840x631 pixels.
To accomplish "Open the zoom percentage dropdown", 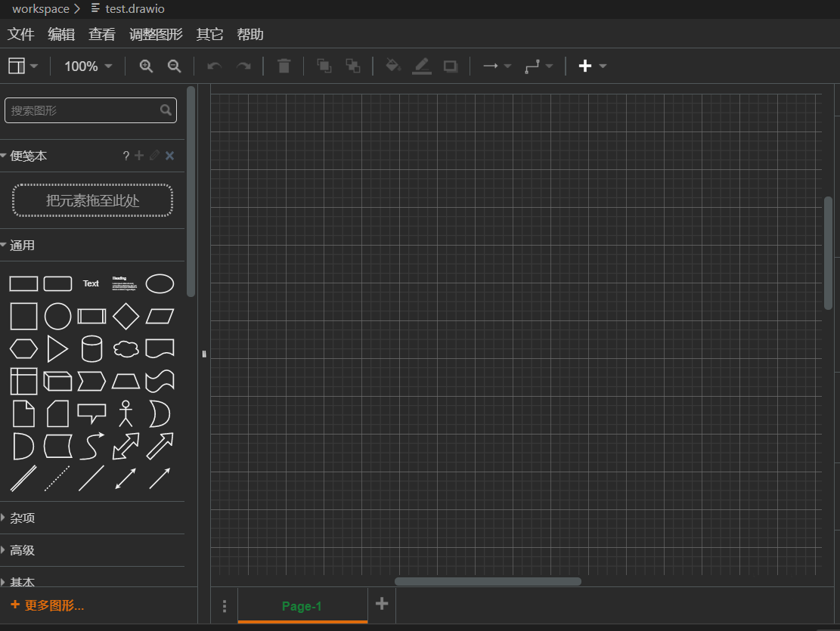I will 86,66.
